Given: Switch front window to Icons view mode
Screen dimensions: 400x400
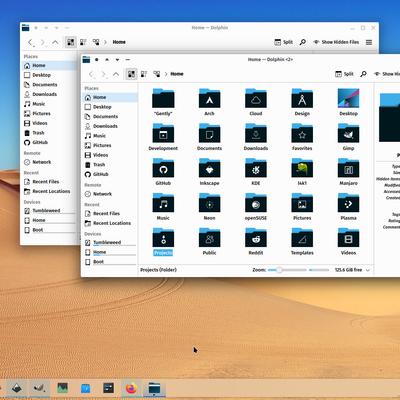Looking at the screenshot, I should [x=131, y=74].
